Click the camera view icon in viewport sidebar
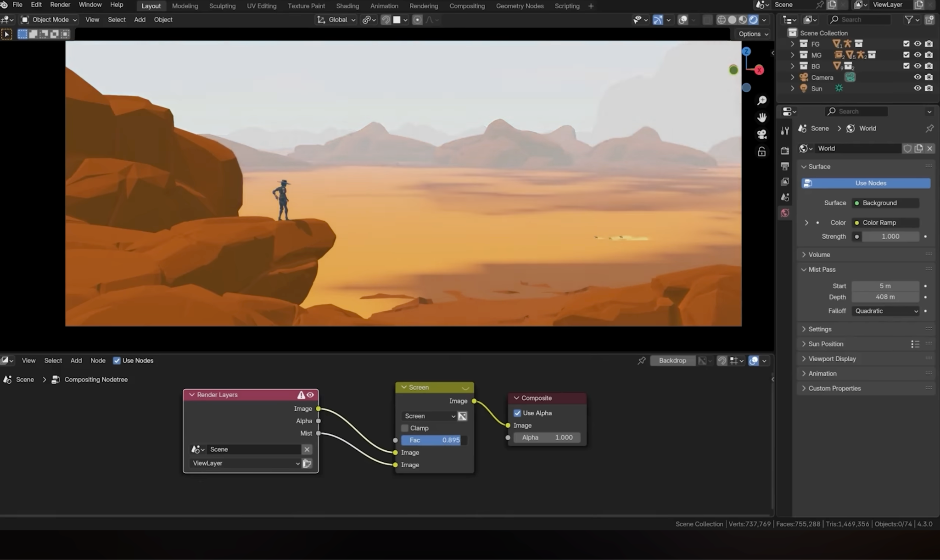 (761, 134)
